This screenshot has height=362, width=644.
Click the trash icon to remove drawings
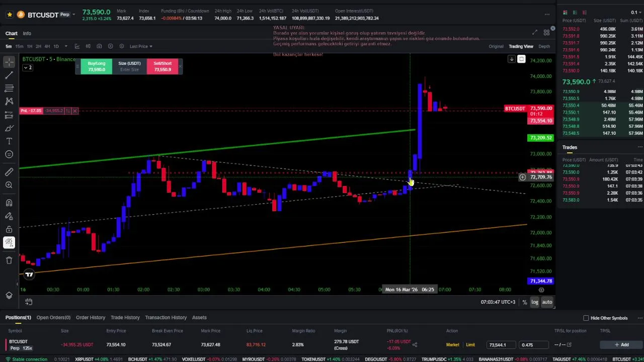point(9,260)
